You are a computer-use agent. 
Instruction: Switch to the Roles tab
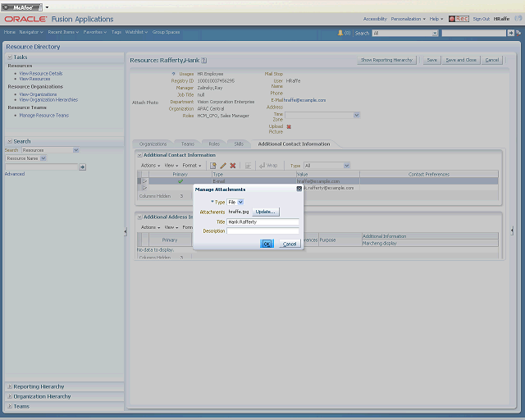(214, 144)
